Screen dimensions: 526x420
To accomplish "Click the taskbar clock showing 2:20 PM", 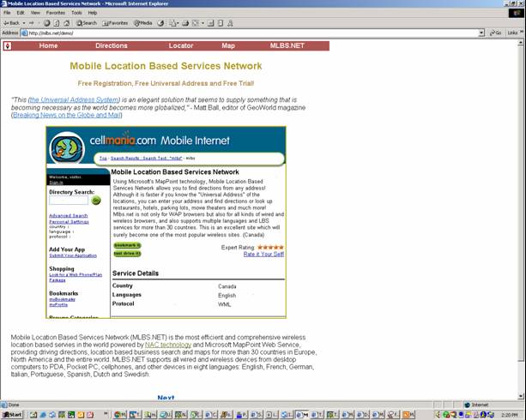I will click(509, 415).
